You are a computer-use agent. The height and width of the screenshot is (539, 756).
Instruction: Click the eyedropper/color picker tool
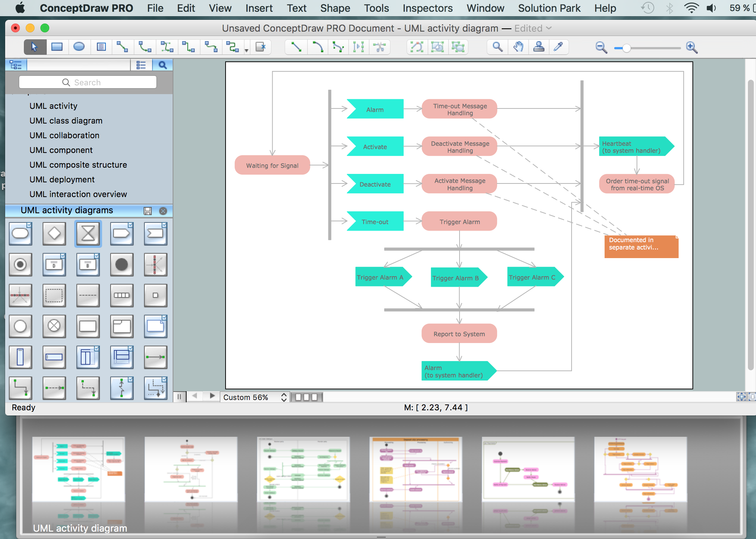[557, 48]
